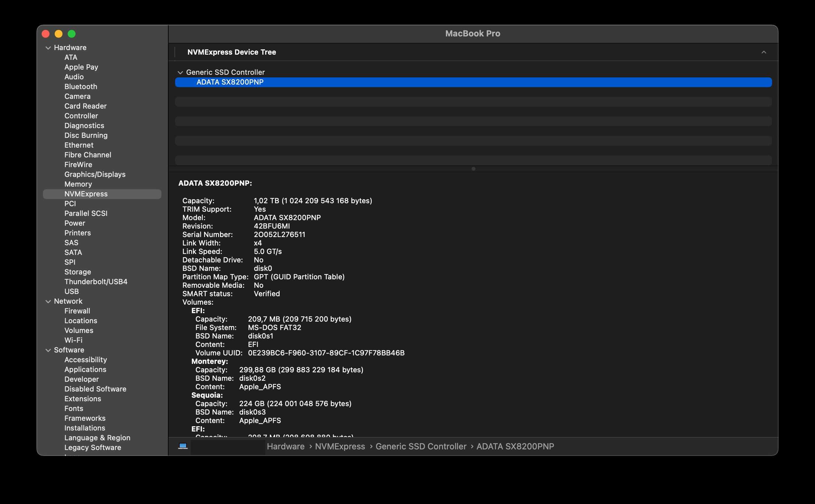The image size is (815, 504).
Task: Show Ethernet hardware info
Action: [x=79, y=145]
